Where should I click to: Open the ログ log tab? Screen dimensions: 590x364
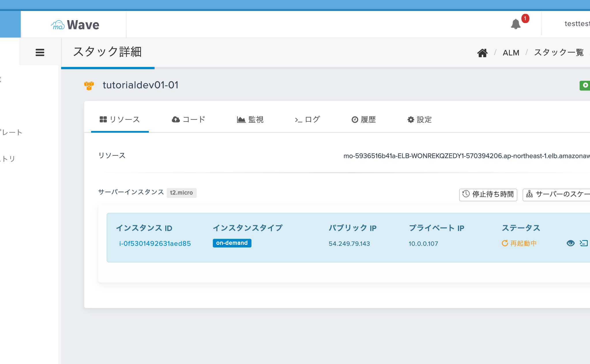(307, 119)
